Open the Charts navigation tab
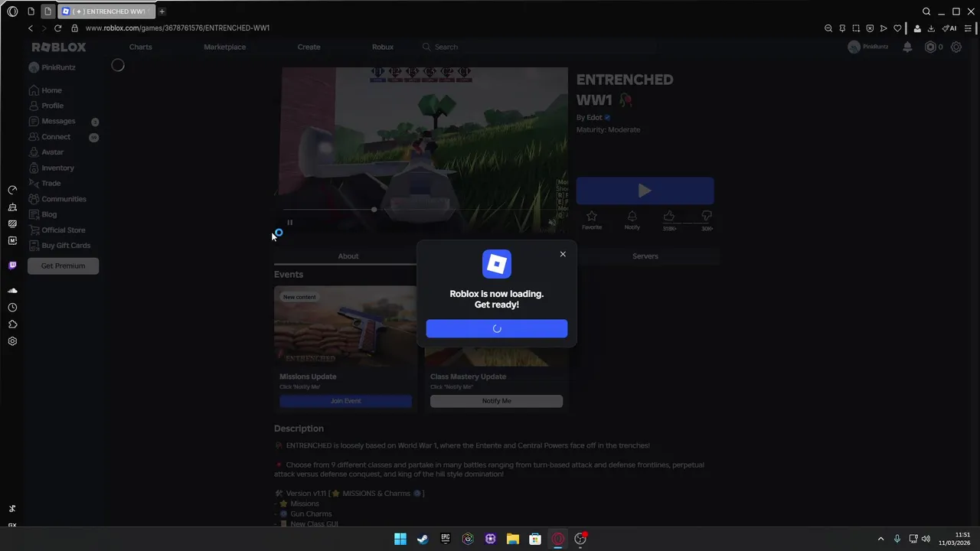Viewport: 980px width, 551px height. tap(141, 47)
